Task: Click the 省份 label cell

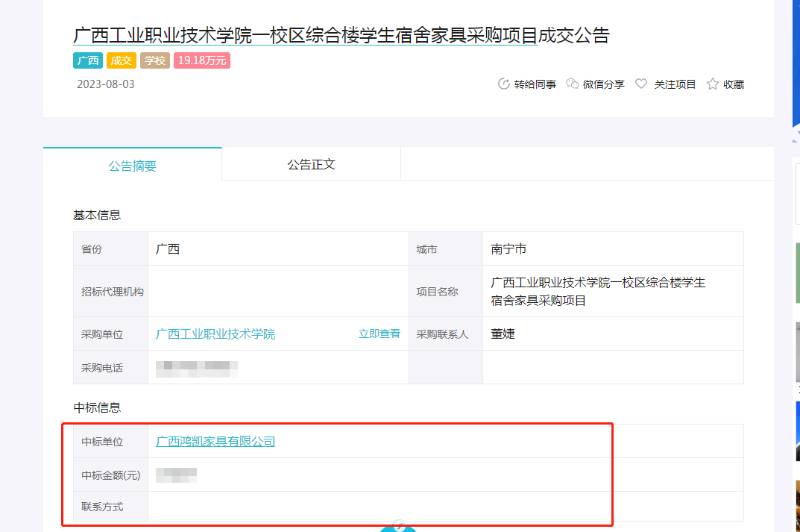Action: pos(111,249)
